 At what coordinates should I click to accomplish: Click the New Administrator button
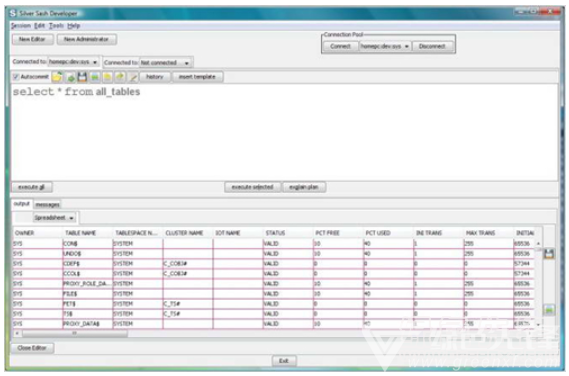[x=86, y=39]
